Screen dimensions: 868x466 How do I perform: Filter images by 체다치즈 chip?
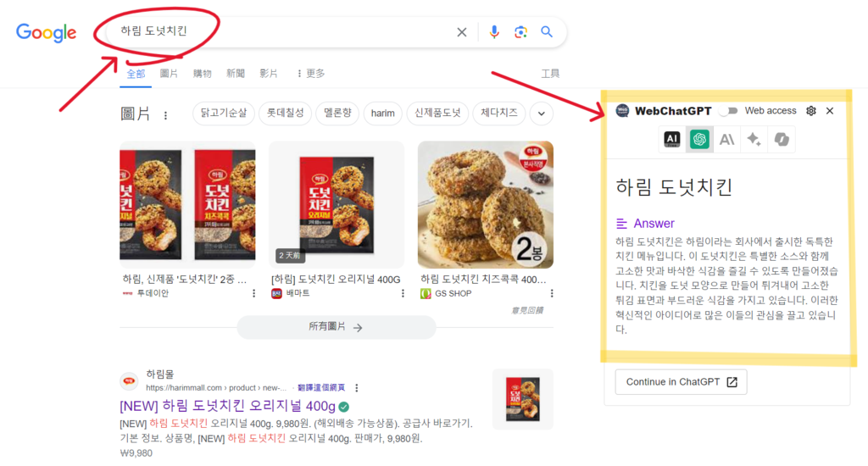pyautogui.click(x=498, y=114)
